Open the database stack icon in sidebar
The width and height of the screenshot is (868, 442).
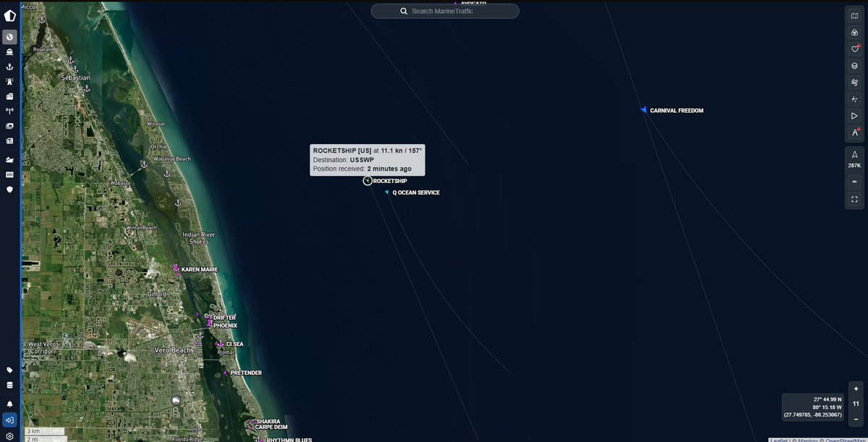click(9, 386)
